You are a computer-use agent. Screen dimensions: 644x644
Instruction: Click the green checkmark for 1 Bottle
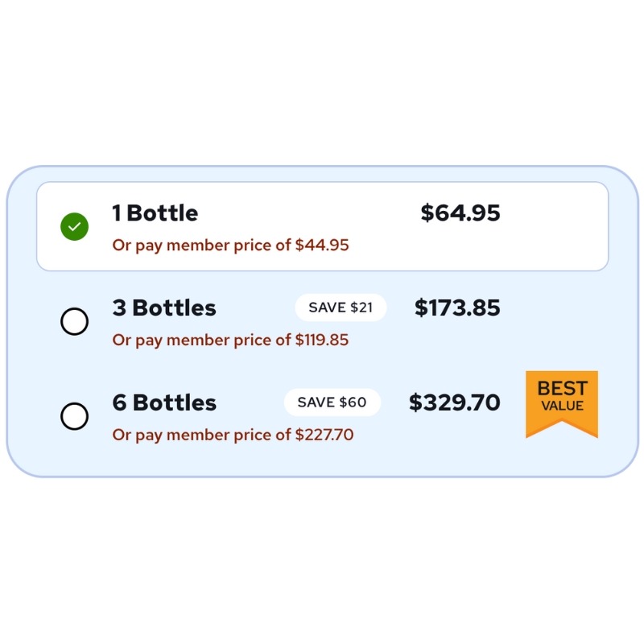click(x=74, y=226)
